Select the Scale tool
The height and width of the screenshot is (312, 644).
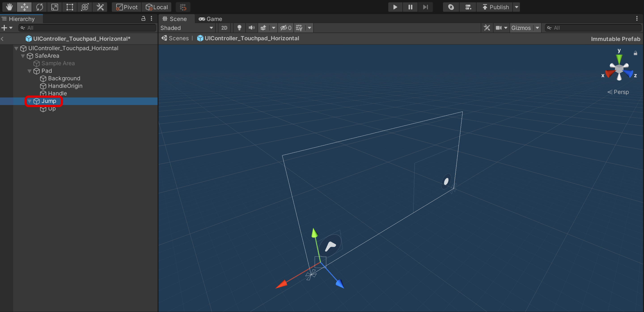click(55, 7)
